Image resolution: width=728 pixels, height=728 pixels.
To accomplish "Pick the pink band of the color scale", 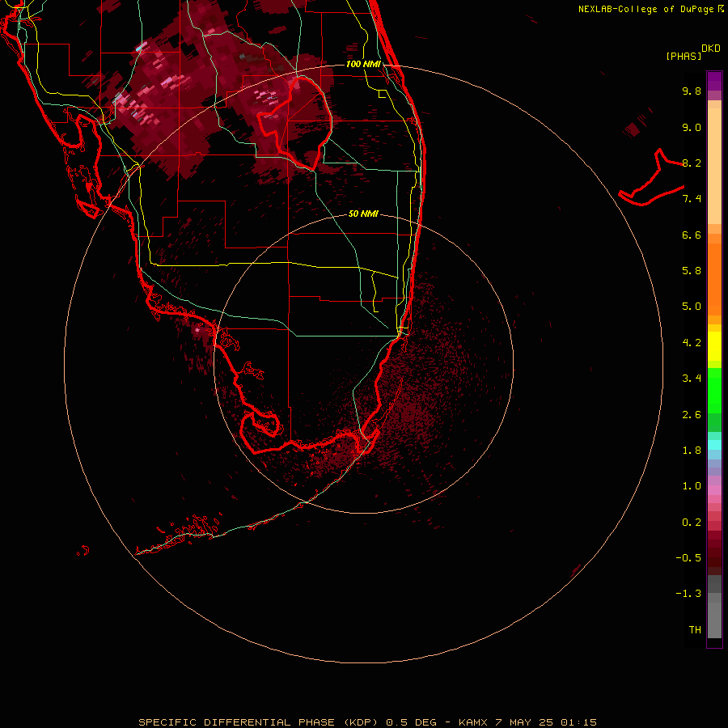I will [x=714, y=490].
